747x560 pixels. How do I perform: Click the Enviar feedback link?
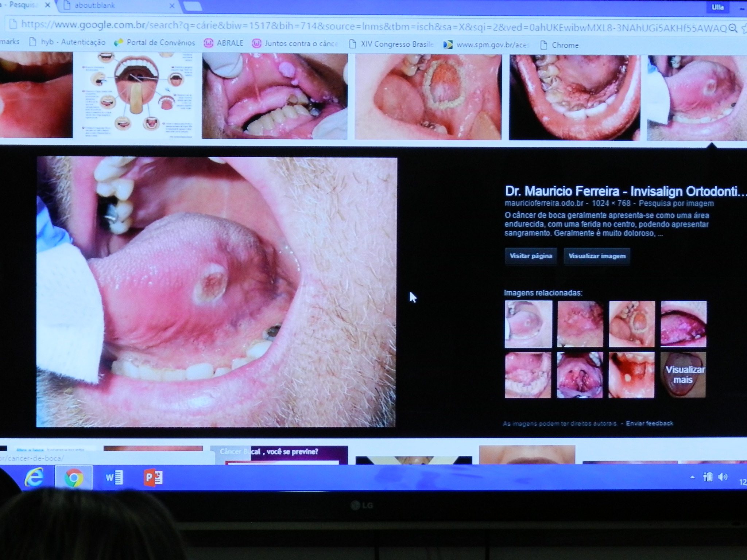click(x=649, y=423)
